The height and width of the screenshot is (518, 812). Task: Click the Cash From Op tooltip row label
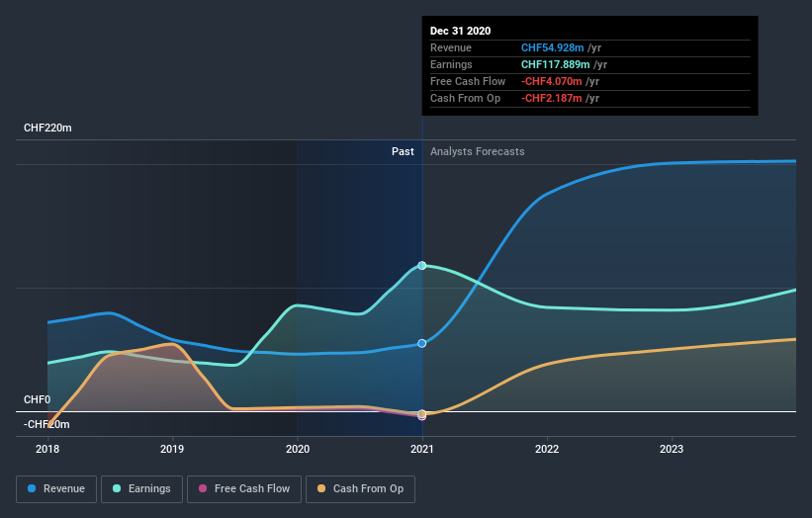click(x=465, y=98)
